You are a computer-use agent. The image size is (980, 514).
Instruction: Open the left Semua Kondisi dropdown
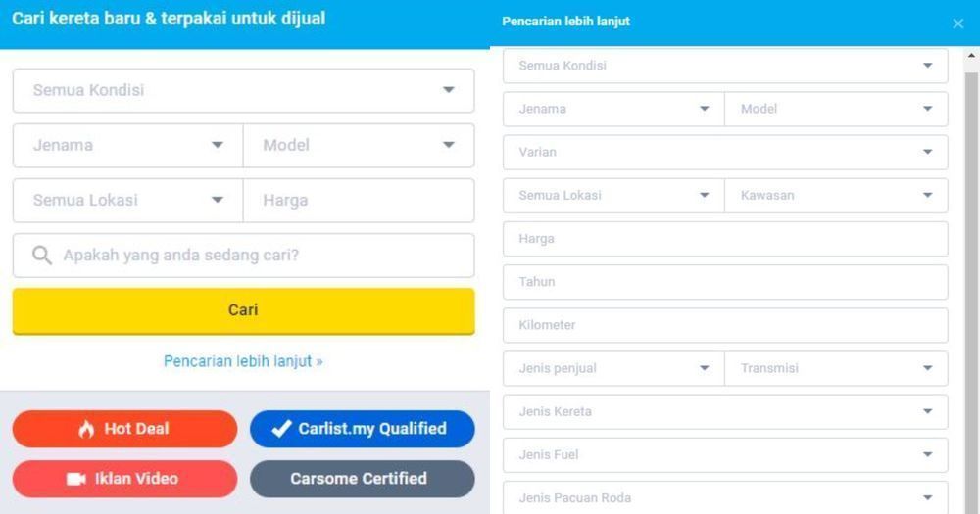click(243, 90)
